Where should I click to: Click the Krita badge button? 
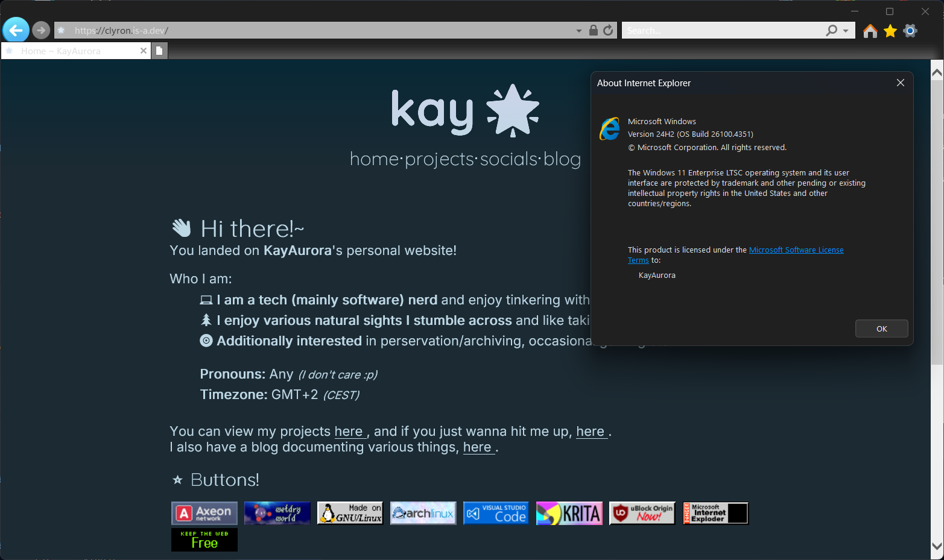click(569, 513)
